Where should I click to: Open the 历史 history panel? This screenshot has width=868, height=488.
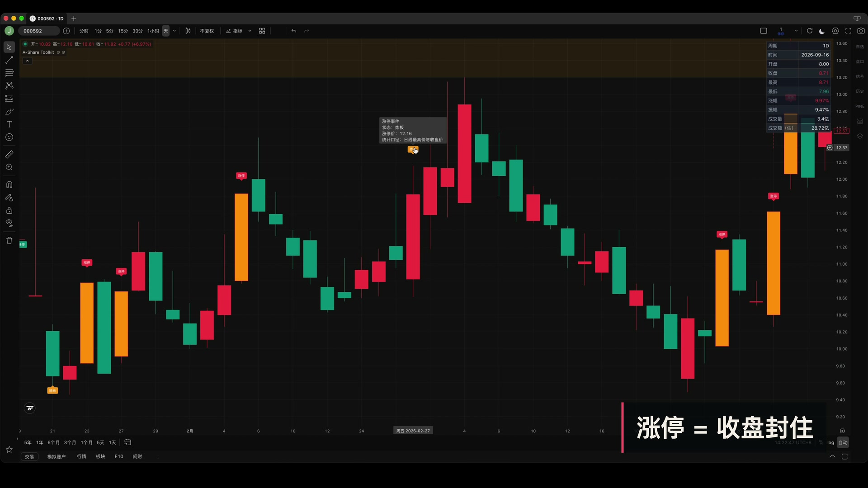point(860,91)
